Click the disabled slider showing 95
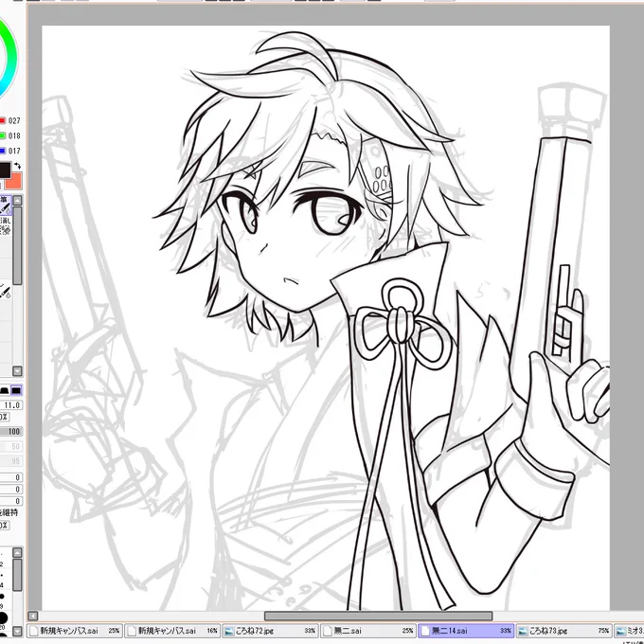This screenshot has width=644, height=644. tap(11, 461)
